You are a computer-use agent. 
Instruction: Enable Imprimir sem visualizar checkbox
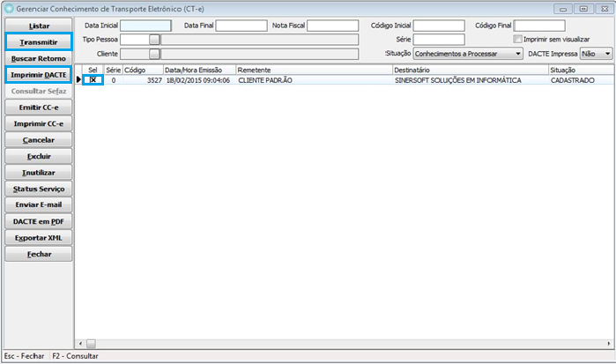pyautogui.click(x=518, y=40)
